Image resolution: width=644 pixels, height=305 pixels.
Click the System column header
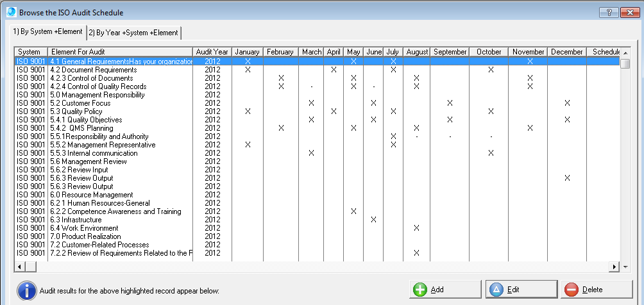coord(30,52)
